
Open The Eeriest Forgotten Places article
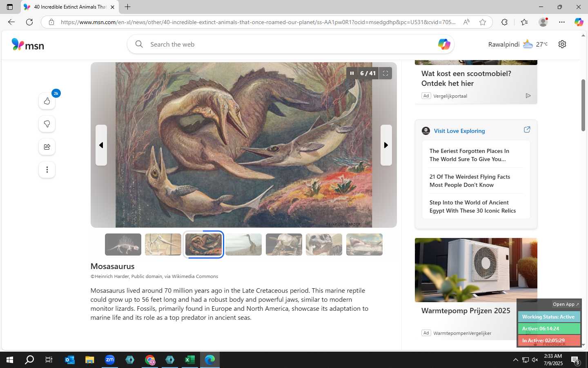point(469,155)
